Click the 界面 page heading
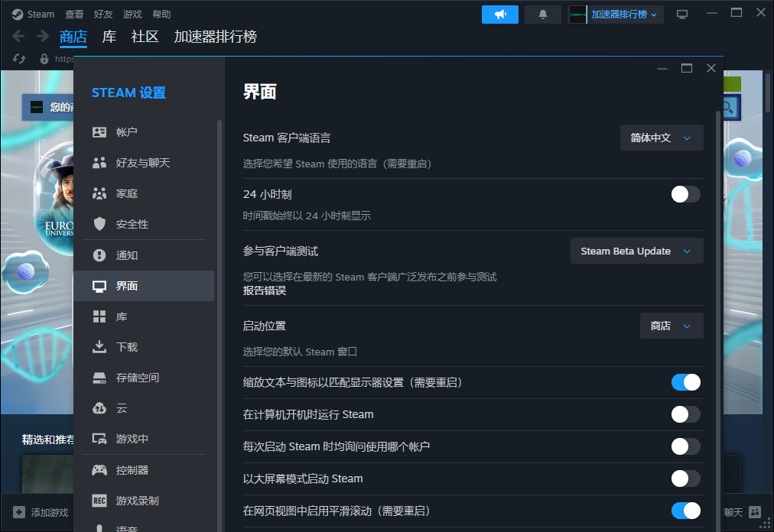The height and width of the screenshot is (532, 774). [259, 92]
